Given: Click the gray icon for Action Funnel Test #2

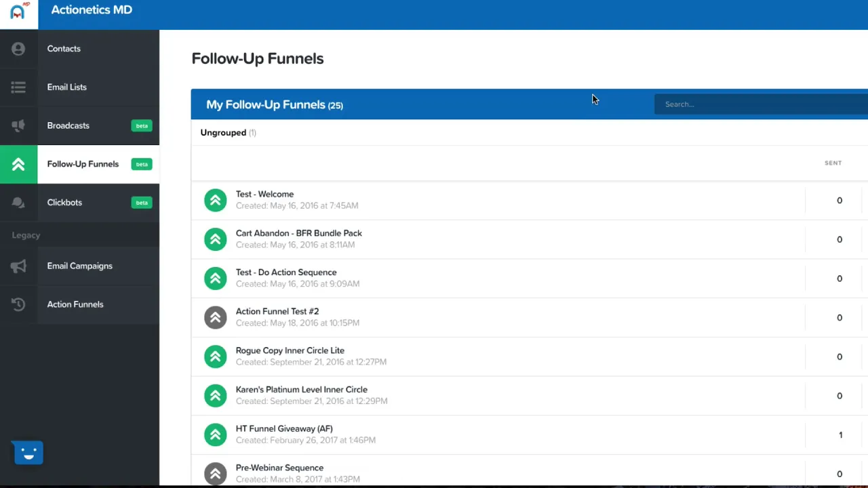Looking at the screenshot, I should pyautogui.click(x=216, y=317).
